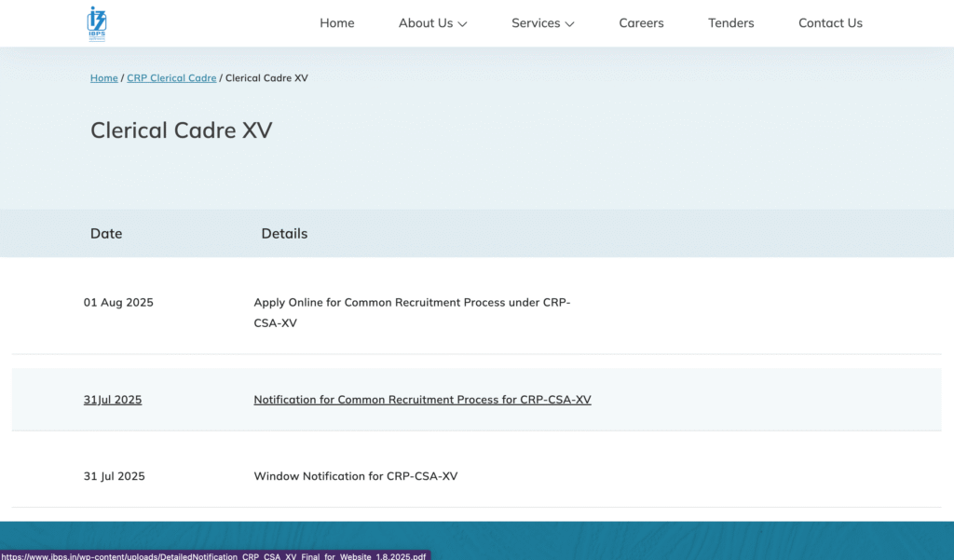Image resolution: width=954 pixels, height=560 pixels.
Task: Open the About Us menu
Action: pyautogui.click(x=432, y=23)
